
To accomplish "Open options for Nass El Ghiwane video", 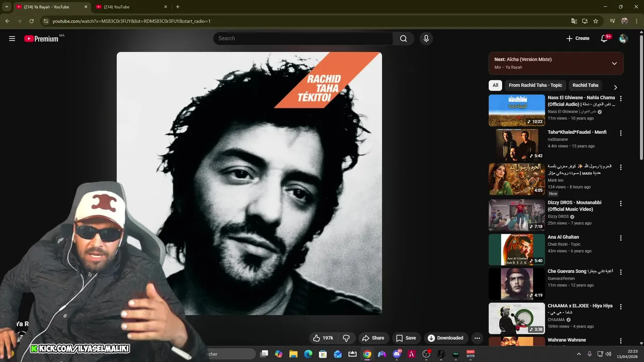I will [x=620, y=99].
